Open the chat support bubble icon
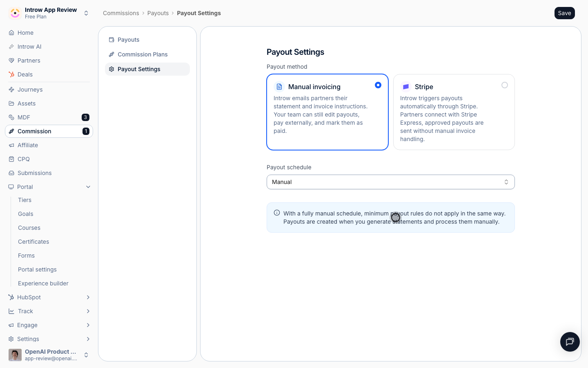 [570, 342]
